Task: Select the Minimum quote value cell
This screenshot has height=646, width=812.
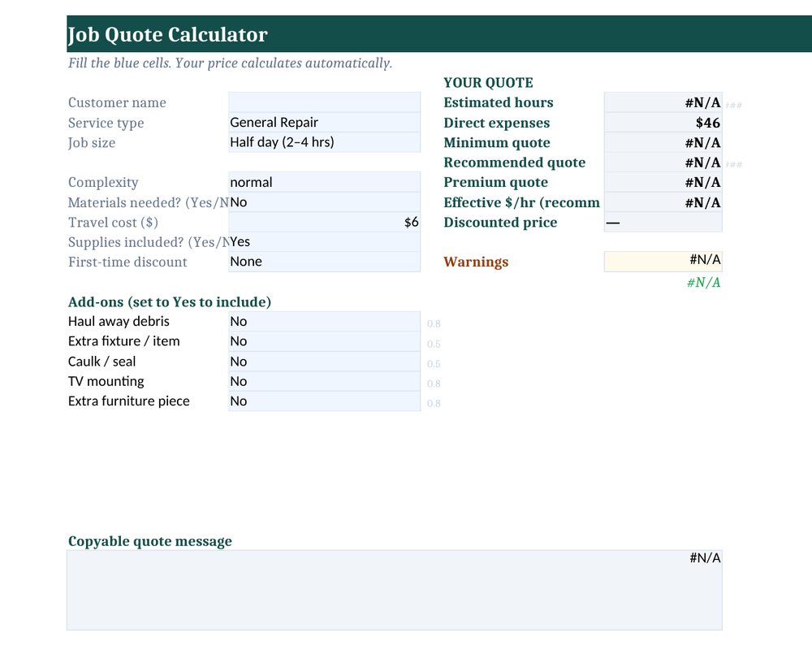Action: coord(663,142)
